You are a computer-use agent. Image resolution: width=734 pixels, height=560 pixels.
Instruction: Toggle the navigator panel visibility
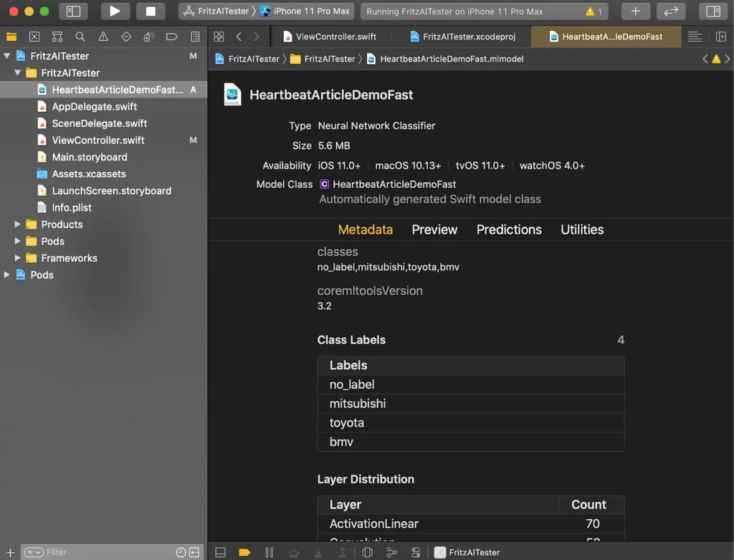coord(74,11)
